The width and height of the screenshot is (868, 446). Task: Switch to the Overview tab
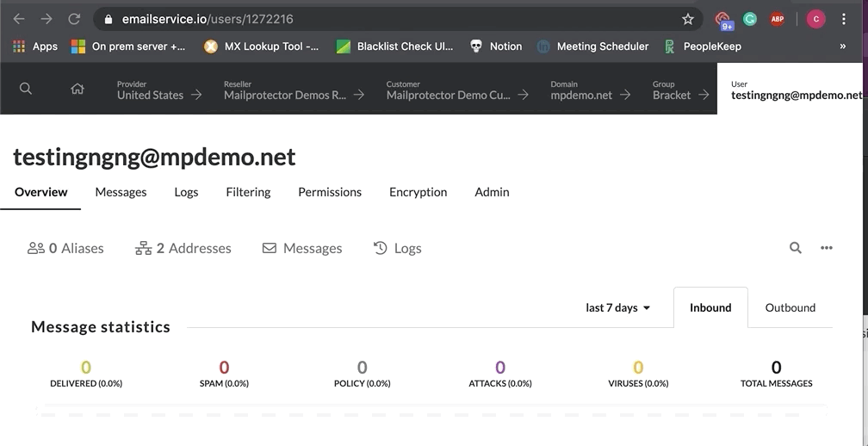click(41, 192)
